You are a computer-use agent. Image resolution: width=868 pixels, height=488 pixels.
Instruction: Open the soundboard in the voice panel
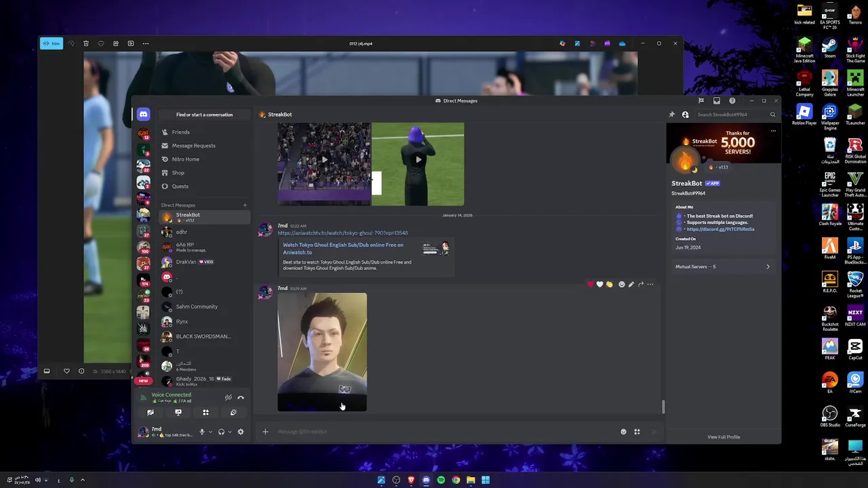(x=233, y=412)
